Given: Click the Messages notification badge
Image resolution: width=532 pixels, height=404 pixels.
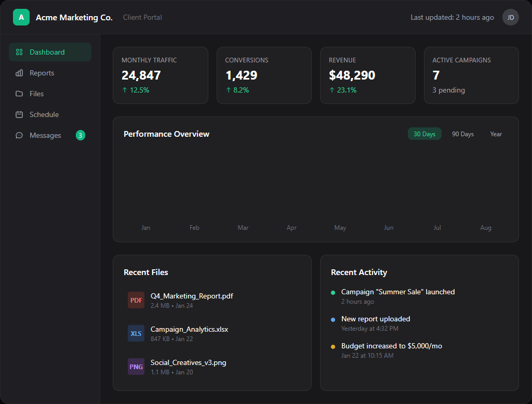Looking at the screenshot, I should coord(80,135).
